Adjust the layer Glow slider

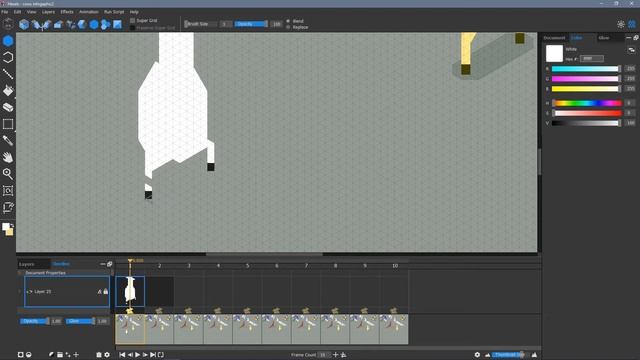pos(81,321)
